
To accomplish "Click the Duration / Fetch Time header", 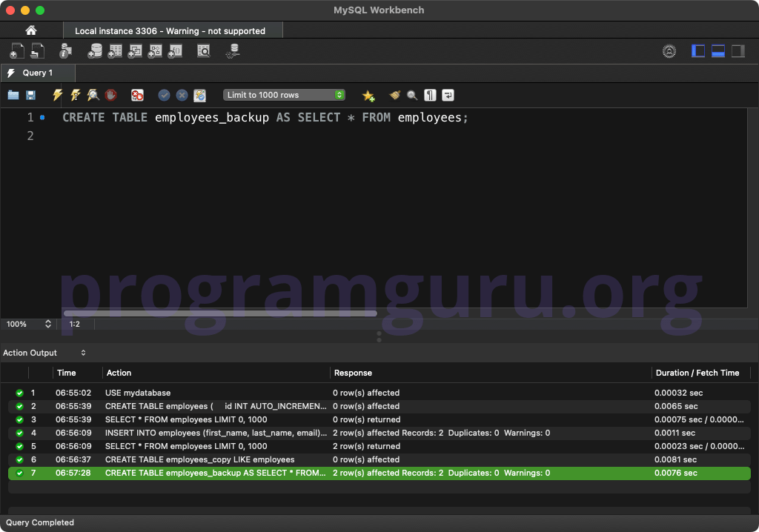I will [x=697, y=373].
